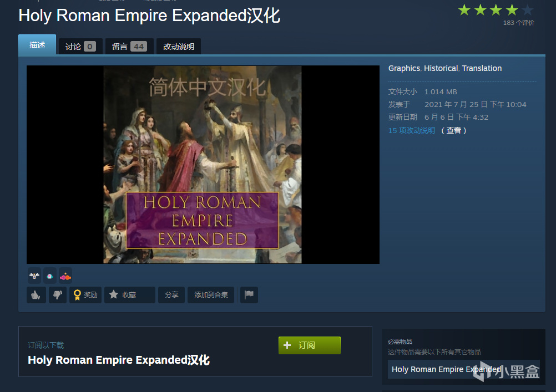Open the 描述 tab
The height and width of the screenshot is (392, 556).
[37, 45]
